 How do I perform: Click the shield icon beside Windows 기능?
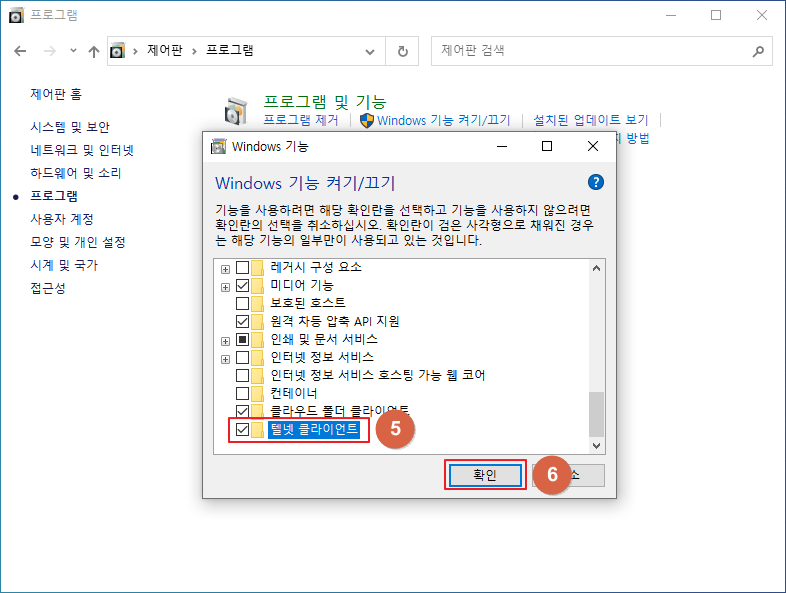coord(367,120)
